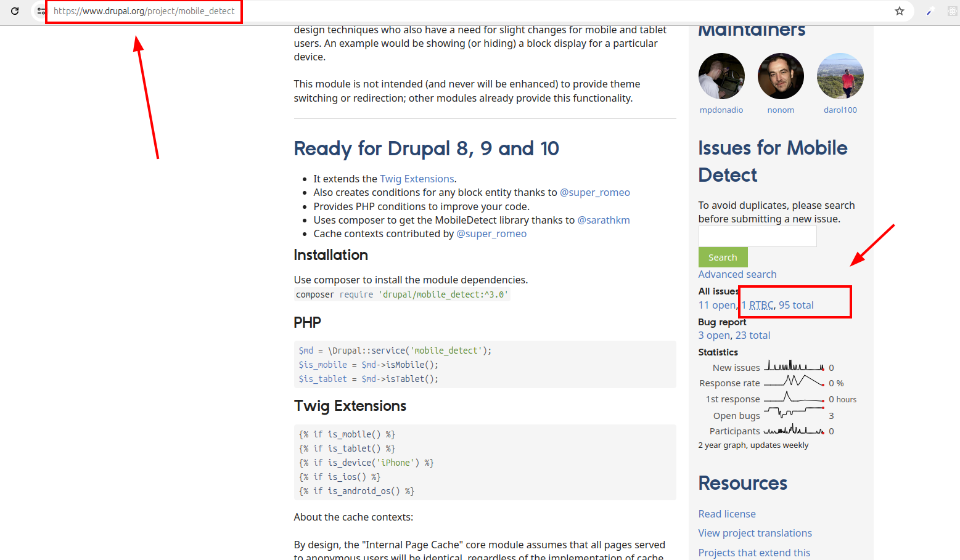Open Projects that extend this link
The width and height of the screenshot is (960, 560).
[x=755, y=553]
